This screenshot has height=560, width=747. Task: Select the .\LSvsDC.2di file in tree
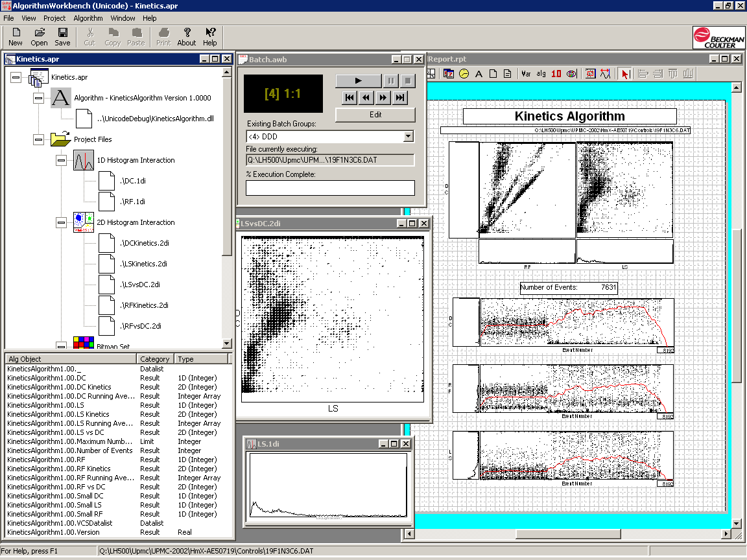tap(140, 285)
